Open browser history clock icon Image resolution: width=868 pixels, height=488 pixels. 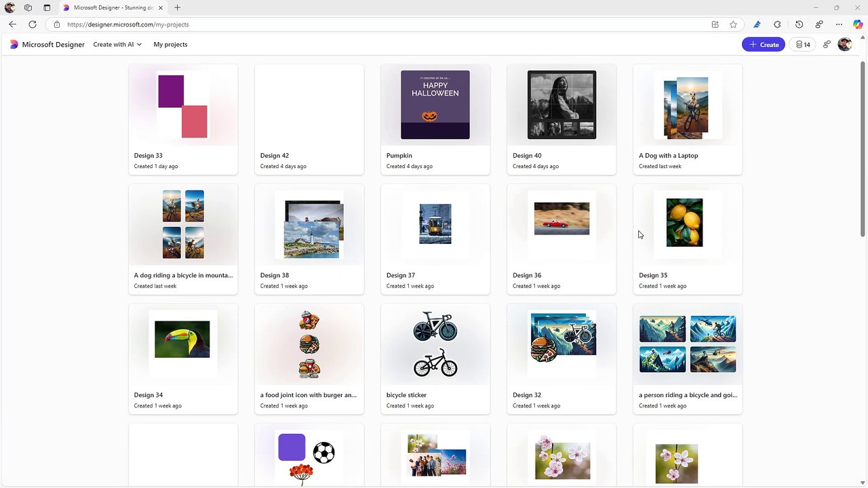click(x=799, y=24)
